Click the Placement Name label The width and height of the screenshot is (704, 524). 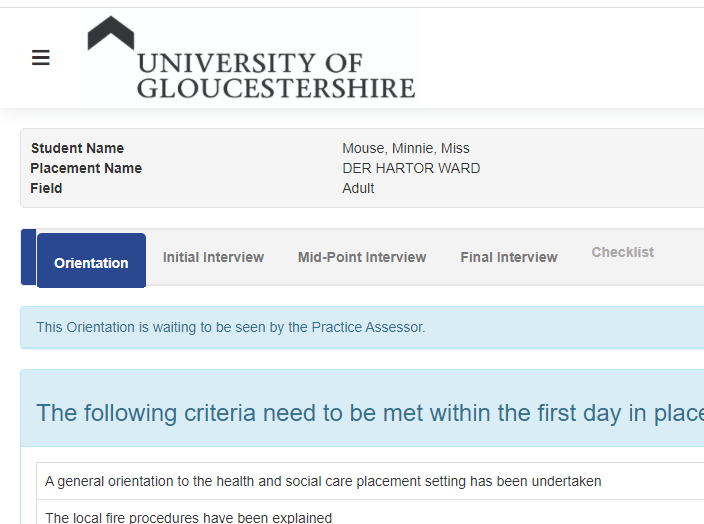[86, 168]
